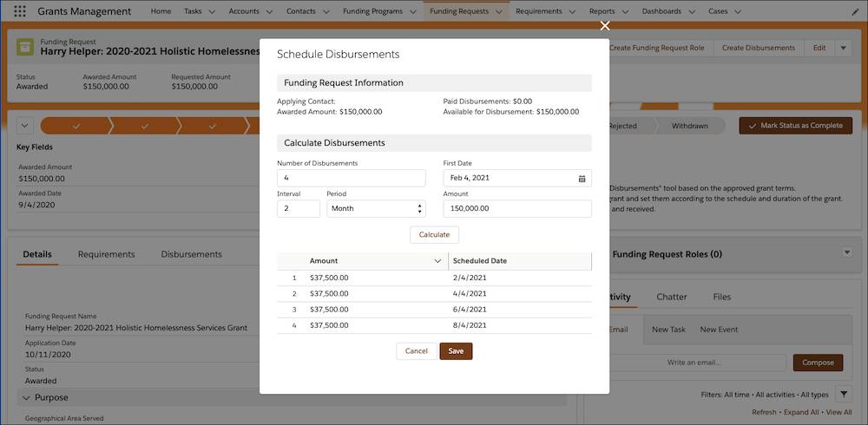The height and width of the screenshot is (425, 868).
Task: Collapse the path chevron toggle button
Action: (x=24, y=126)
